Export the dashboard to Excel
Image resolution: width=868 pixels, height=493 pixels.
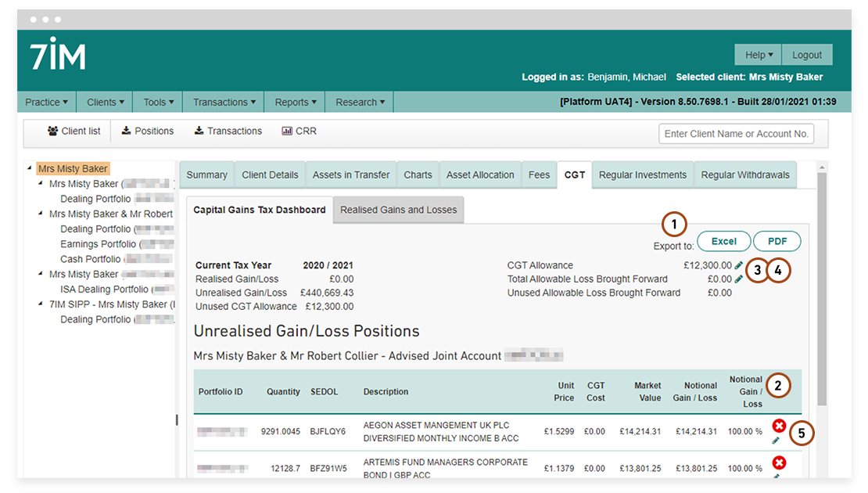[723, 242]
